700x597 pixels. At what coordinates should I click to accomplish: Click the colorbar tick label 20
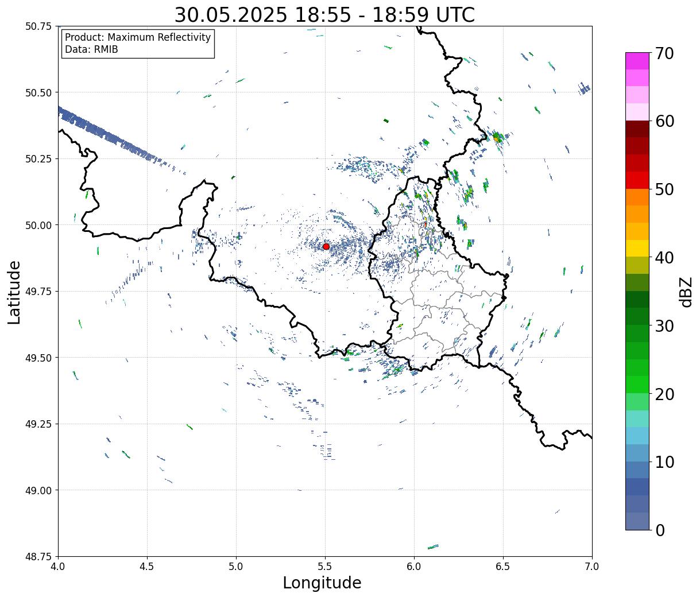(664, 394)
